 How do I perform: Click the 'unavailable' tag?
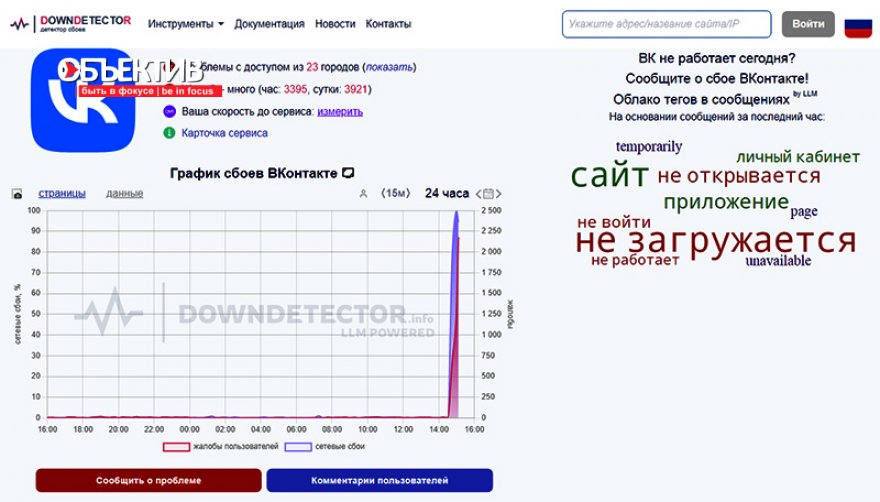(778, 261)
